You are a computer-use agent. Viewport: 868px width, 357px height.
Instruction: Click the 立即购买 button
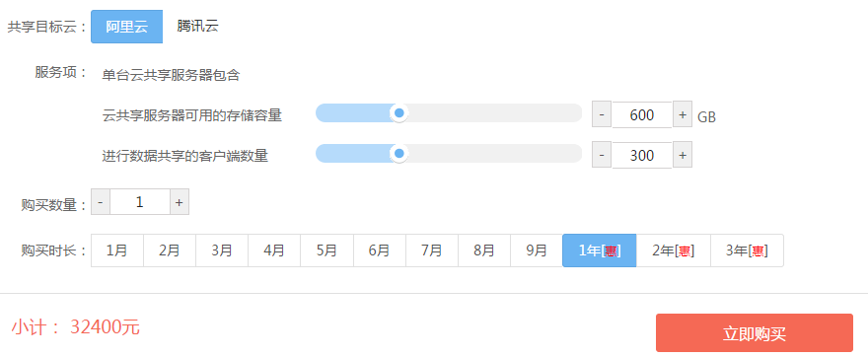coord(755,333)
